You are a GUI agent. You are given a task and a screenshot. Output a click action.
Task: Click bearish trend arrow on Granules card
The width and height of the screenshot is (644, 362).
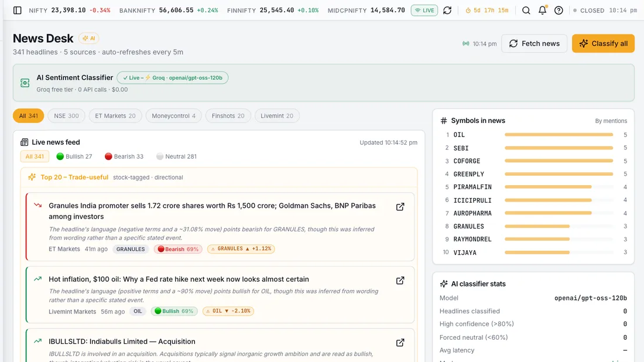(x=38, y=205)
